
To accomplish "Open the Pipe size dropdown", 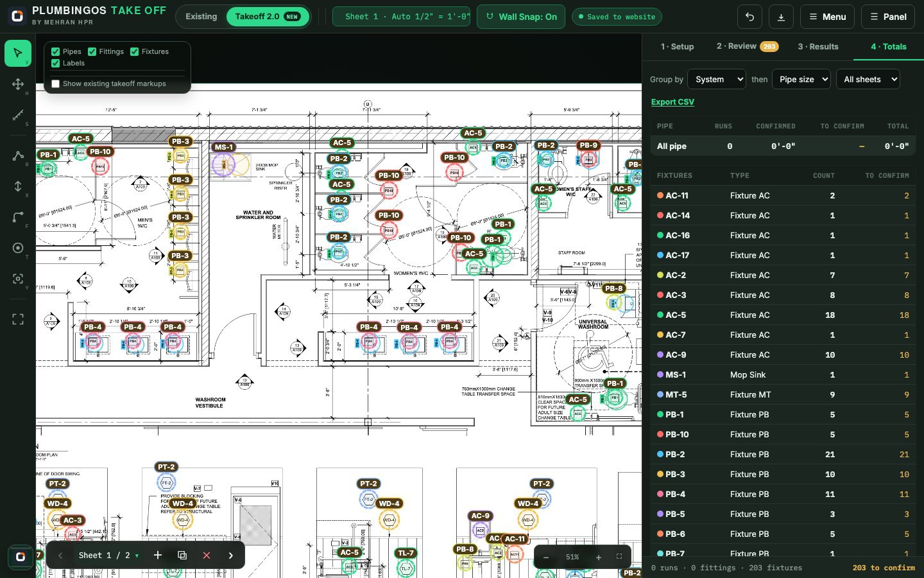I will click(801, 79).
